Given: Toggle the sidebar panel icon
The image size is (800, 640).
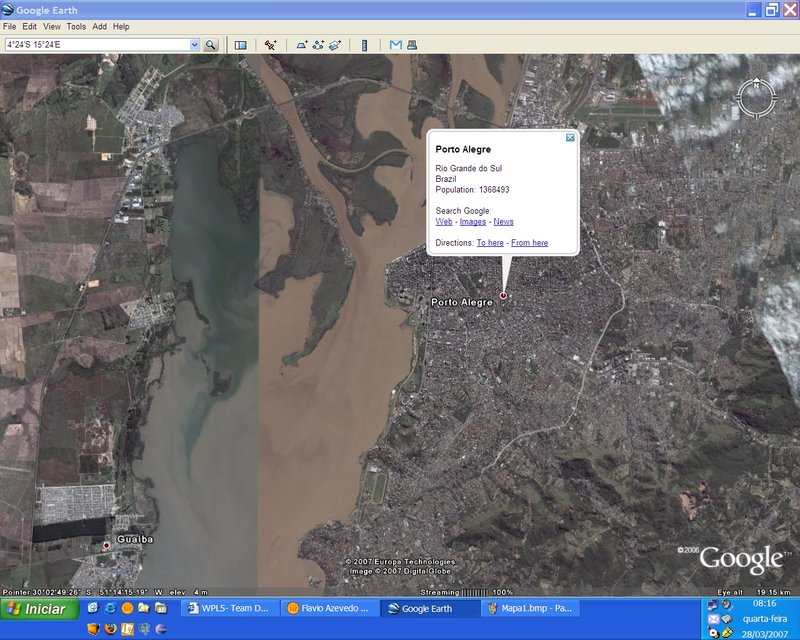Looking at the screenshot, I should pyautogui.click(x=240, y=45).
